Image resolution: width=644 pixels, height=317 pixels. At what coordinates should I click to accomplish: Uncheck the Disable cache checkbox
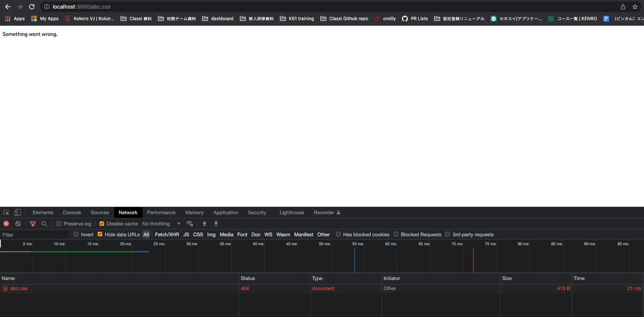[x=102, y=224]
